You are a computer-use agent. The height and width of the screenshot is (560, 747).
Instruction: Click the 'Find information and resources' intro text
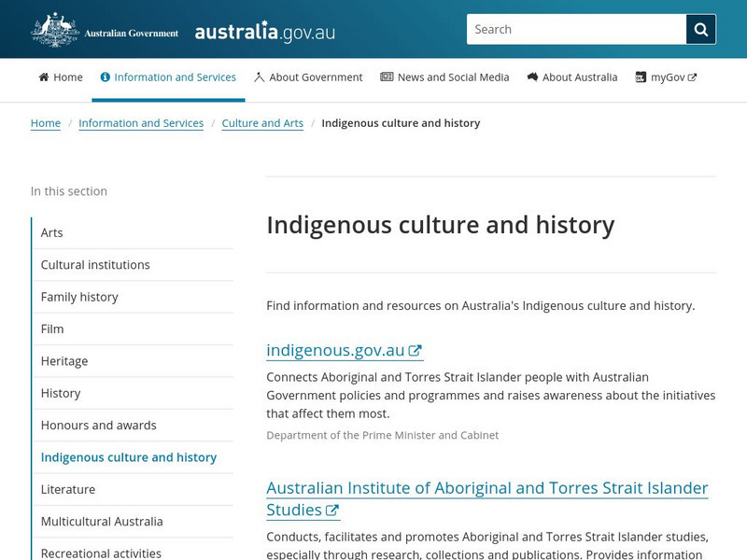[480, 306]
